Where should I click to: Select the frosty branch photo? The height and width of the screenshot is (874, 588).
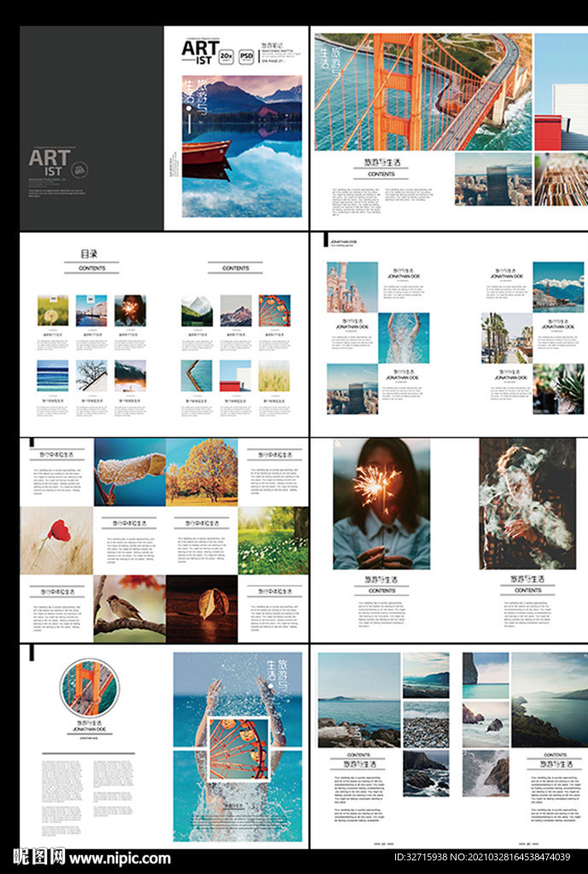(x=130, y=472)
